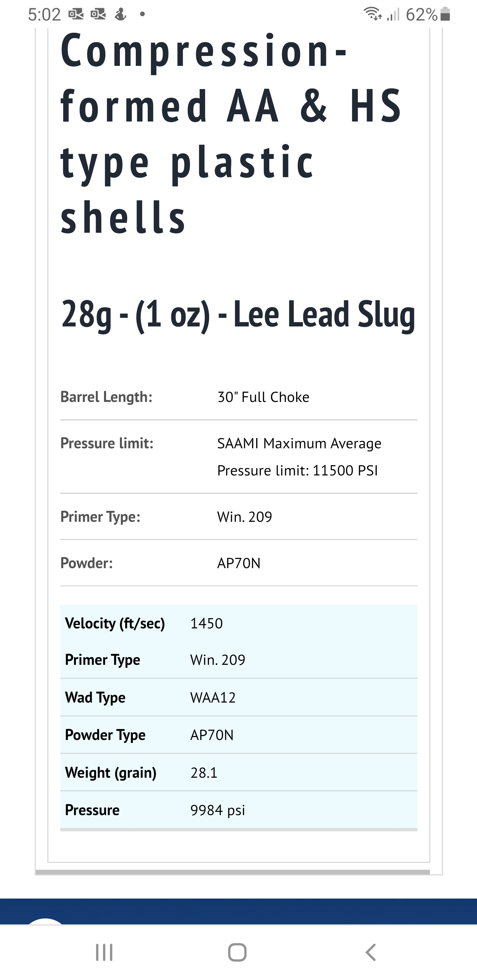Tap the third notification icon near the dot
477x980 pixels.
[121, 15]
